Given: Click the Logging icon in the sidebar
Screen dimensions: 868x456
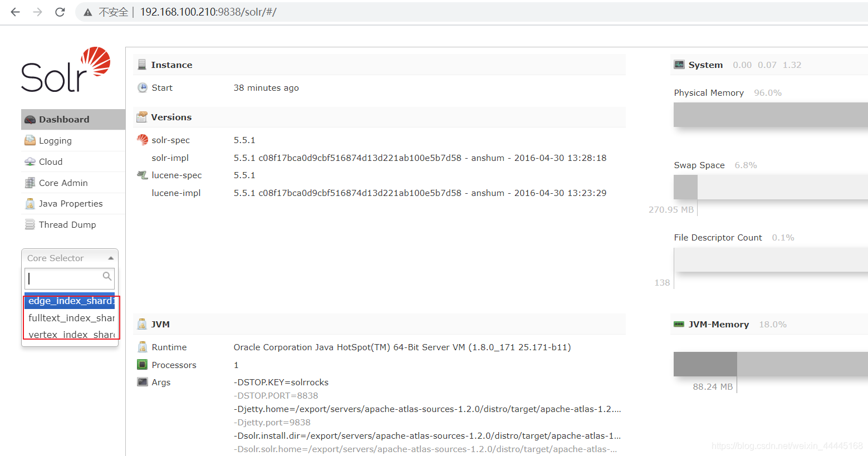Looking at the screenshot, I should click(x=30, y=140).
